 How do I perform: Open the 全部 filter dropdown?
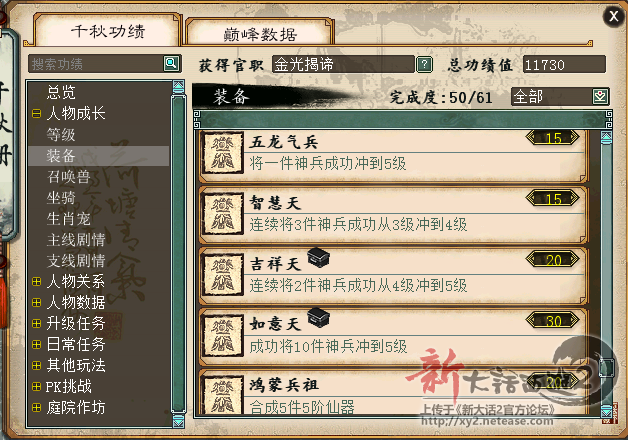[600, 96]
